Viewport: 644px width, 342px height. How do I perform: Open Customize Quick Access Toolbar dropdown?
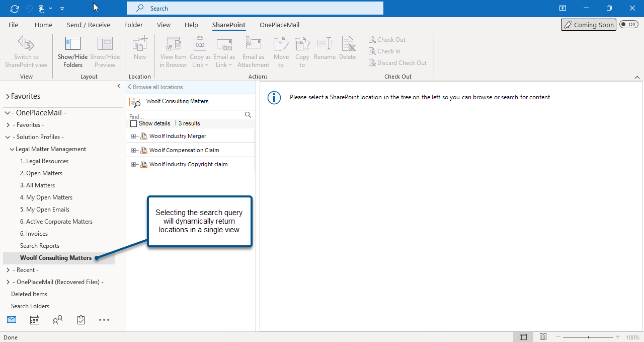tap(62, 9)
